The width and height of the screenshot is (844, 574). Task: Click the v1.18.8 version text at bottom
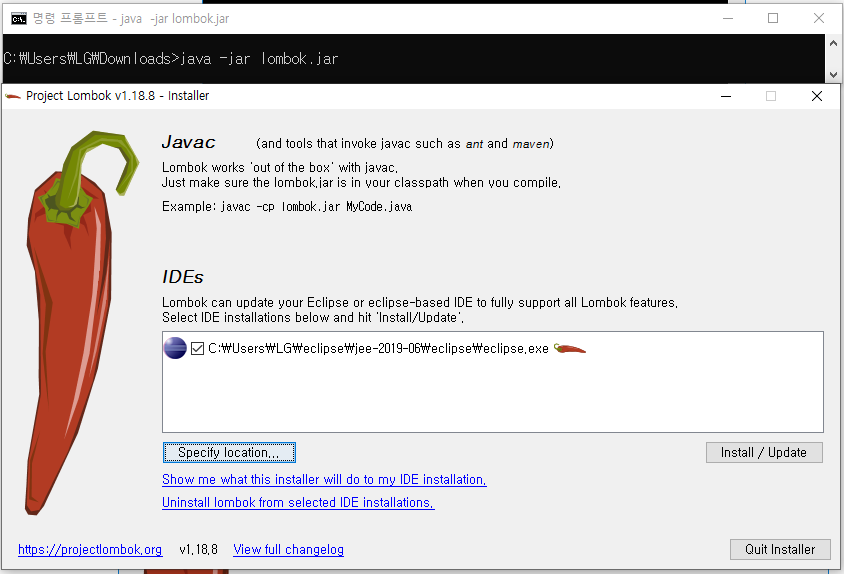pos(199,549)
